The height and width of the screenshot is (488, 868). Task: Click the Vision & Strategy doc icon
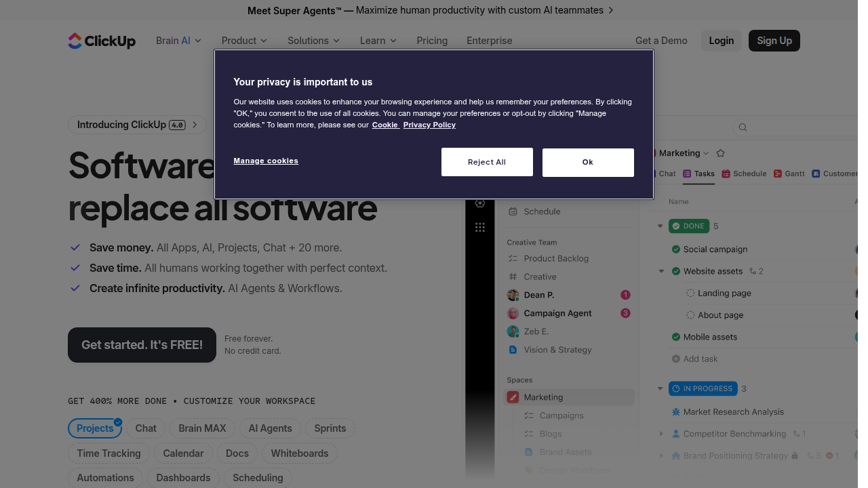(513, 350)
